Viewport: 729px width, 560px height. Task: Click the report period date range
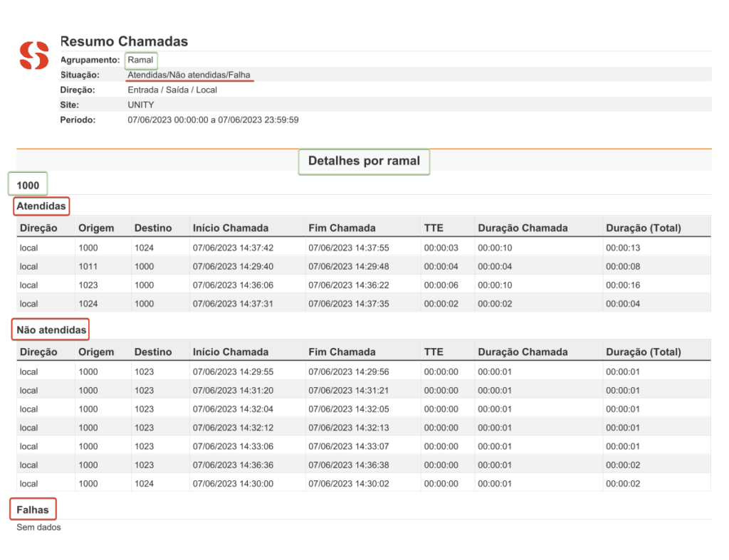click(x=213, y=120)
